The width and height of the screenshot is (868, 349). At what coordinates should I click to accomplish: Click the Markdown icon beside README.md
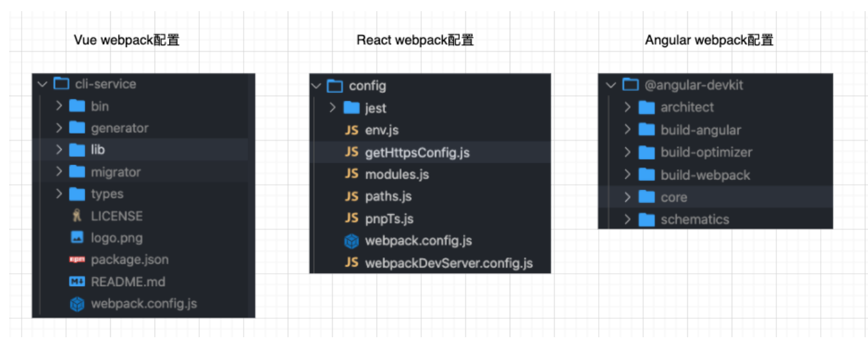pyautogui.click(x=77, y=282)
